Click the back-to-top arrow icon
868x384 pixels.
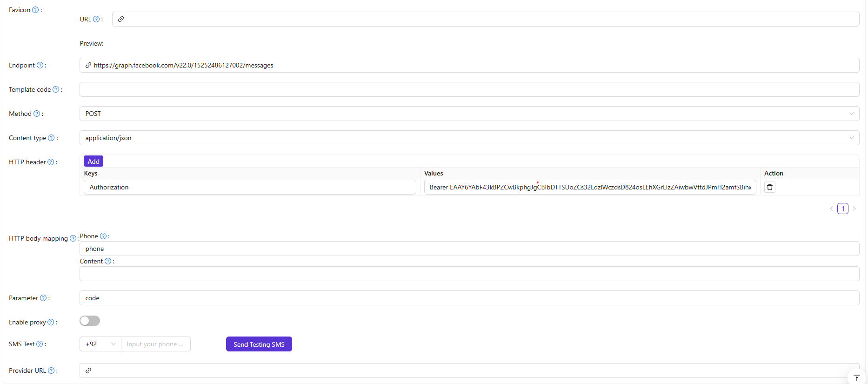(857, 378)
